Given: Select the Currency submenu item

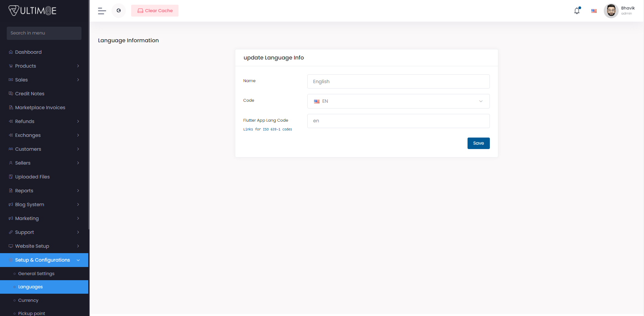Looking at the screenshot, I should click(28, 300).
